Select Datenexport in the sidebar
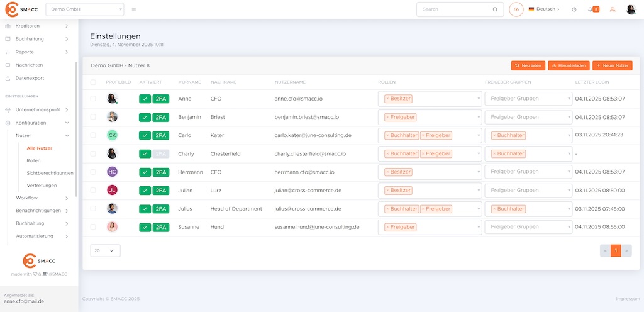Image resolution: width=644 pixels, height=312 pixels. pyautogui.click(x=30, y=78)
